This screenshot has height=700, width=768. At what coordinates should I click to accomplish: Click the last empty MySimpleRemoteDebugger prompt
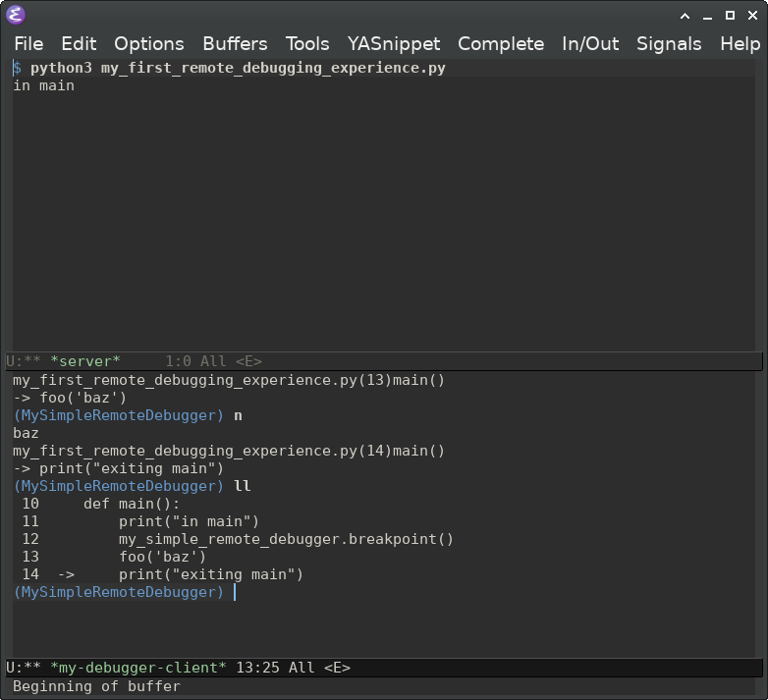118,592
